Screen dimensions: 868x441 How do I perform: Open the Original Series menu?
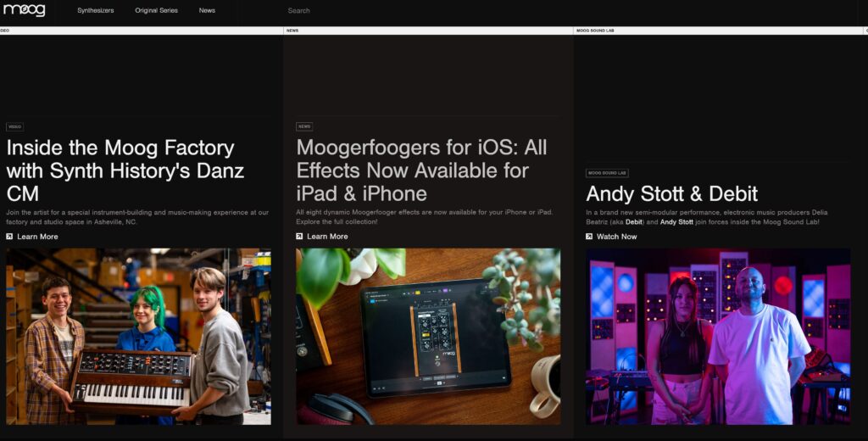tap(156, 10)
